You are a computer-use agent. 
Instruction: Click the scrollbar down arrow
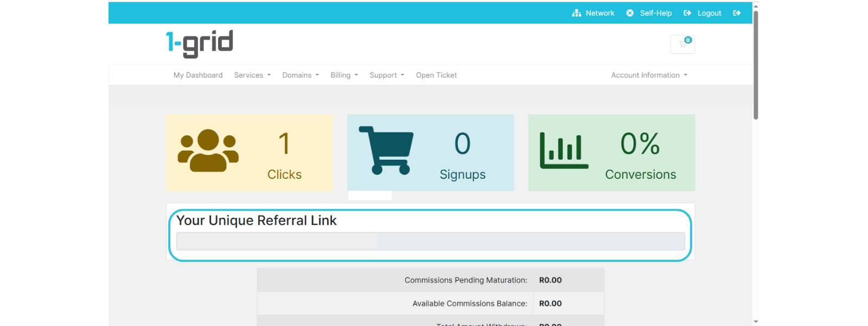(756, 322)
